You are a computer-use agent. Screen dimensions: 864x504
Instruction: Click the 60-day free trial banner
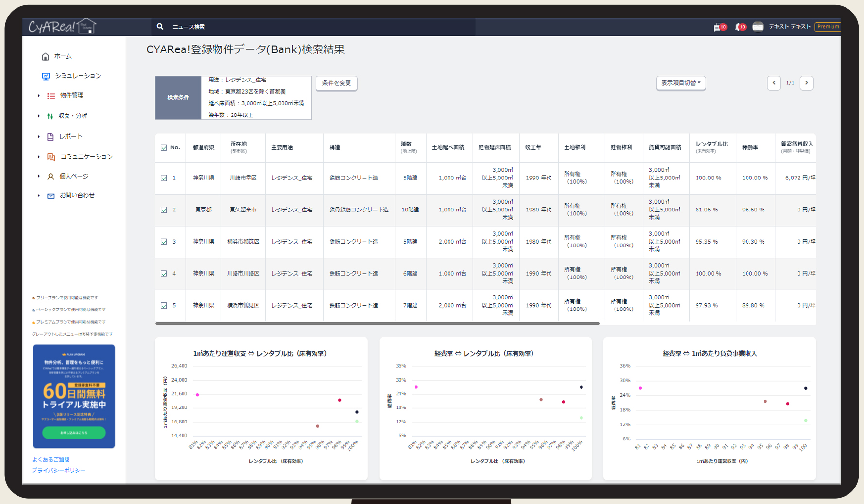pyautogui.click(x=74, y=396)
